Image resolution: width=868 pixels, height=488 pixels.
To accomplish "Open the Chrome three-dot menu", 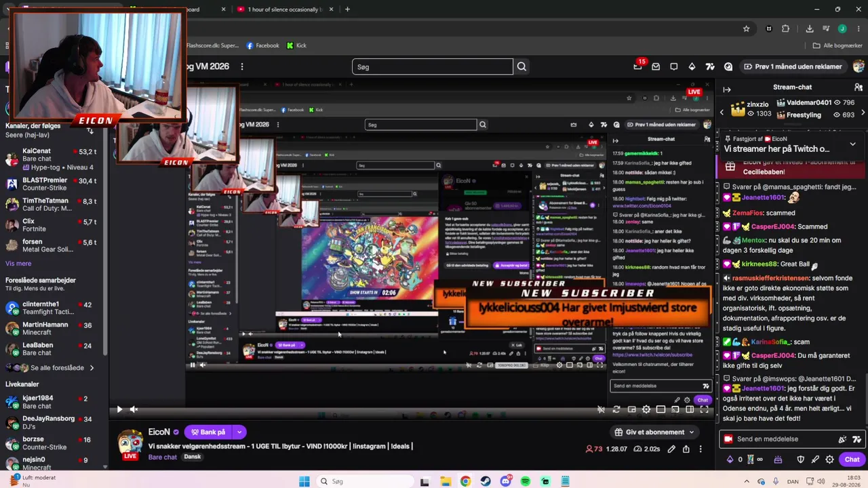I will [859, 28].
